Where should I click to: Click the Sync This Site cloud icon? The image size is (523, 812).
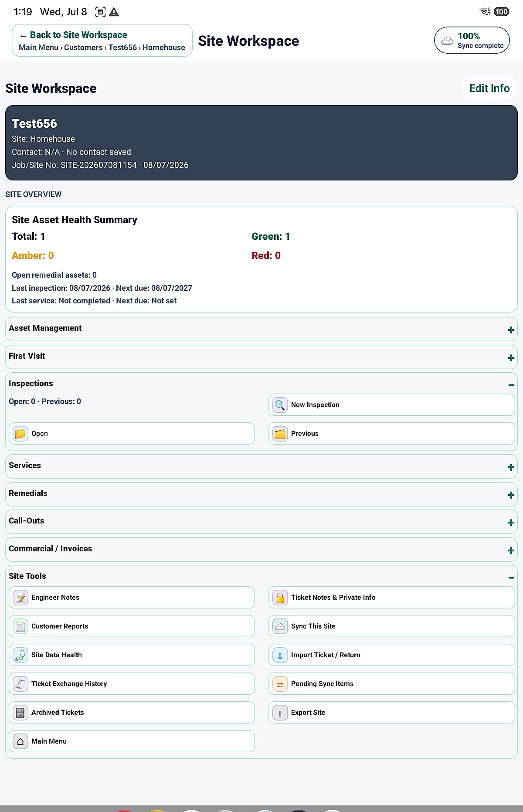[x=280, y=626]
